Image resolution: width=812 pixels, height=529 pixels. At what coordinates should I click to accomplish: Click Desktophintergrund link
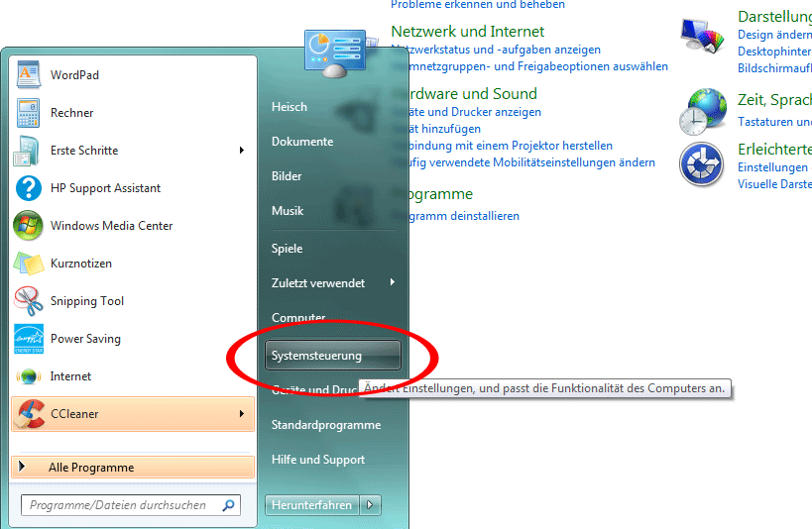pyautogui.click(x=774, y=52)
